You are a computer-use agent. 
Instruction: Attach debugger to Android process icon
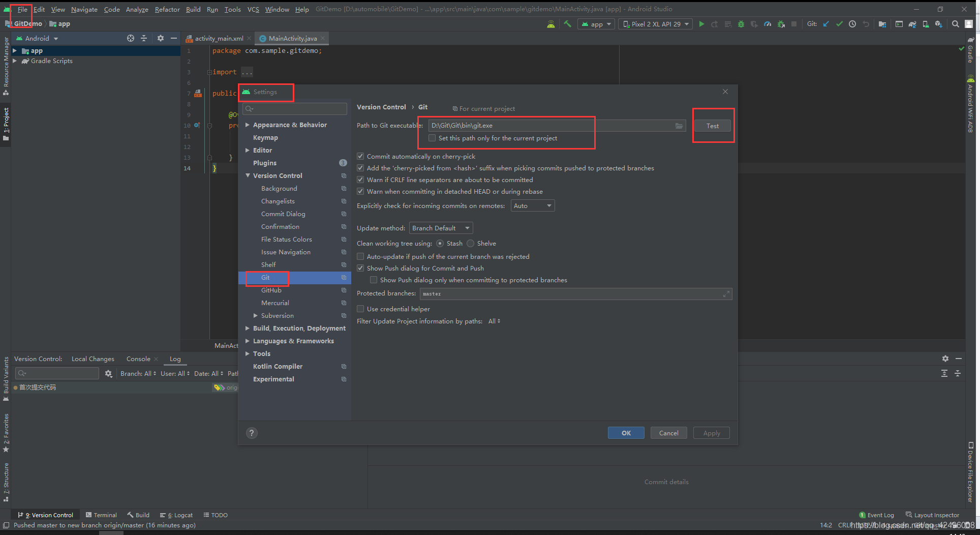[x=781, y=24]
